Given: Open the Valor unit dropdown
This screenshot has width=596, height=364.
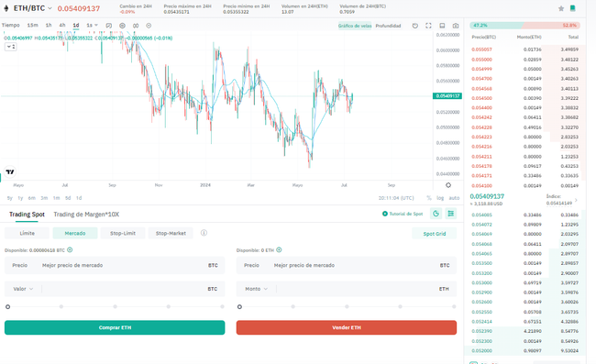Looking at the screenshot, I should click(23, 289).
